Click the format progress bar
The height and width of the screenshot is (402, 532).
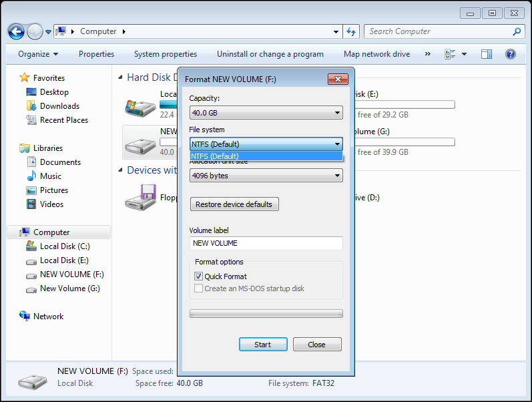tap(266, 313)
